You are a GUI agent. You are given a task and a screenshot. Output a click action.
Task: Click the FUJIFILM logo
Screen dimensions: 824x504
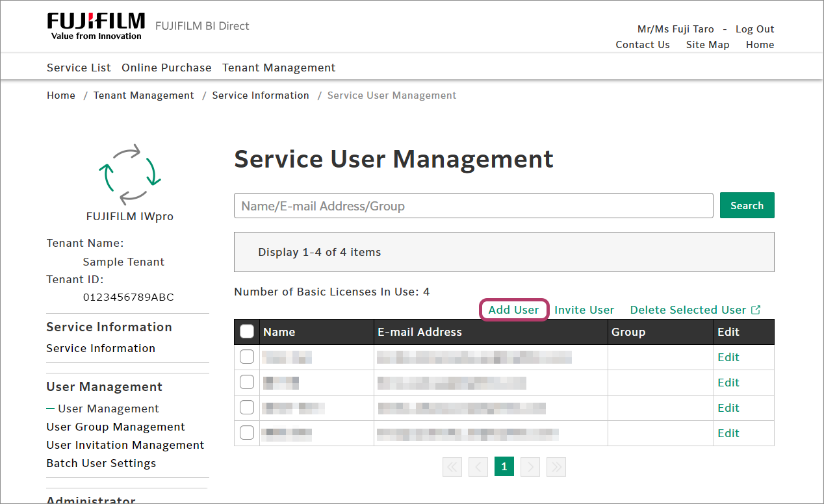(96, 26)
